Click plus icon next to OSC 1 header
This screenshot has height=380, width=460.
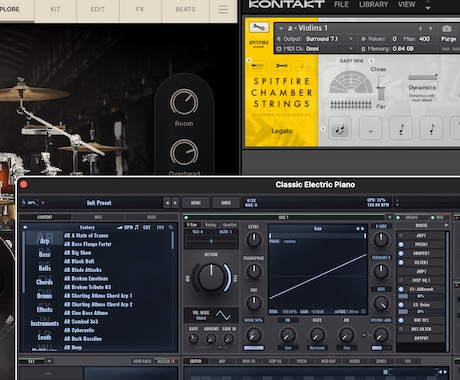(x=389, y=217)
